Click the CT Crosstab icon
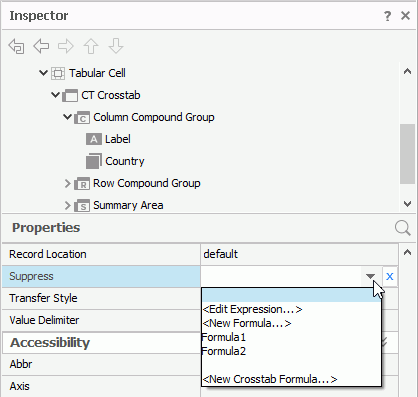This screenshot has height=397, width=418. click(70, 95)
